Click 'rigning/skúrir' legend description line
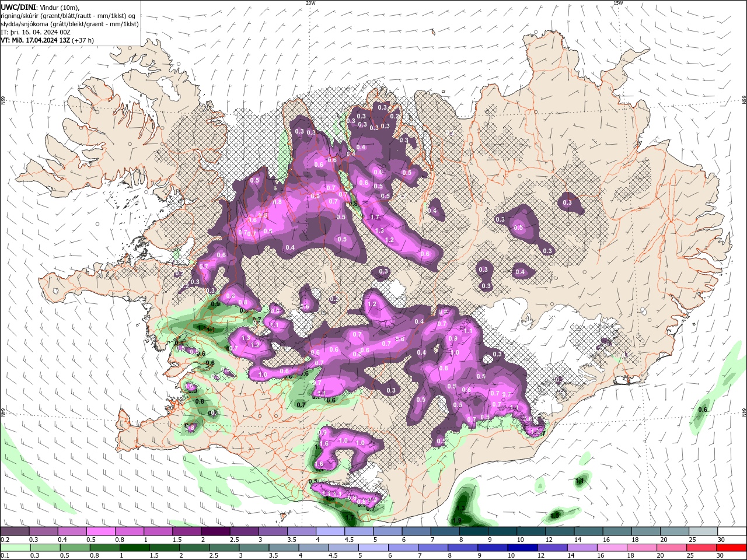 (x=68, y=15)
